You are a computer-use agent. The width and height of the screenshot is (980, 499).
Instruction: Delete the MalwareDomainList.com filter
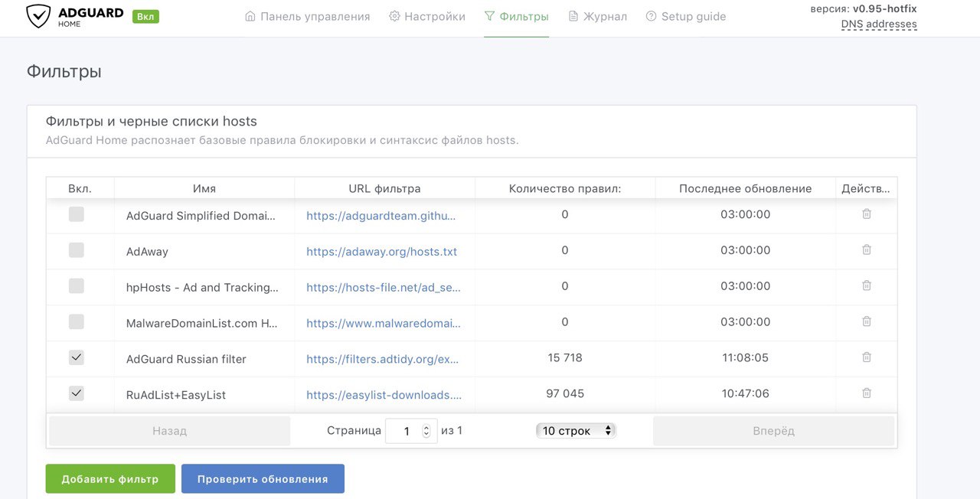(867, 321)
